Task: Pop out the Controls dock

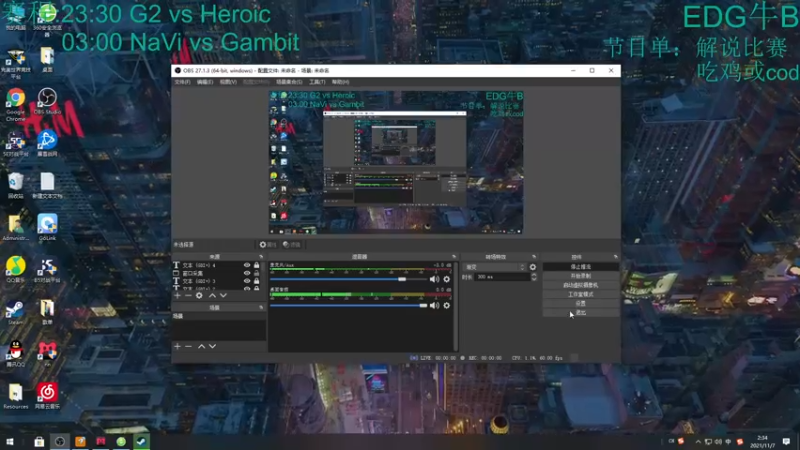Action: pos(615,257)
